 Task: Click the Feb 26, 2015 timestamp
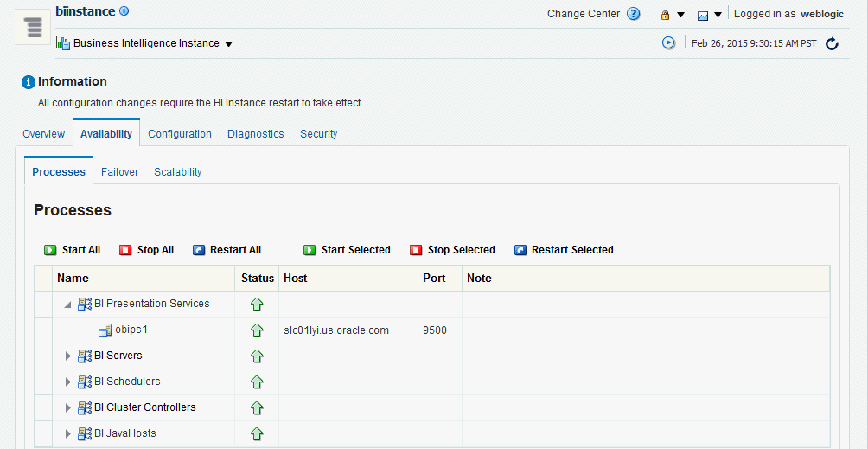coord(754,43)
